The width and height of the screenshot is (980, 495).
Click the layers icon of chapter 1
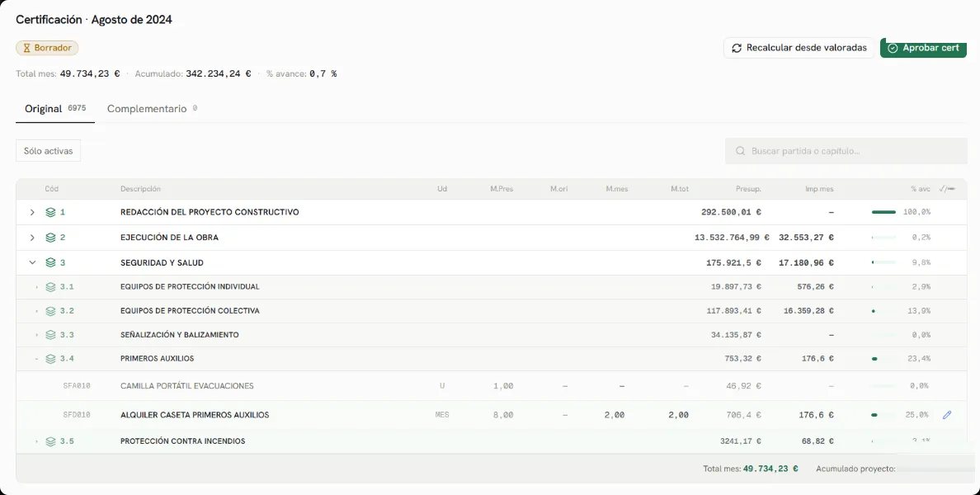pos(50,213)
